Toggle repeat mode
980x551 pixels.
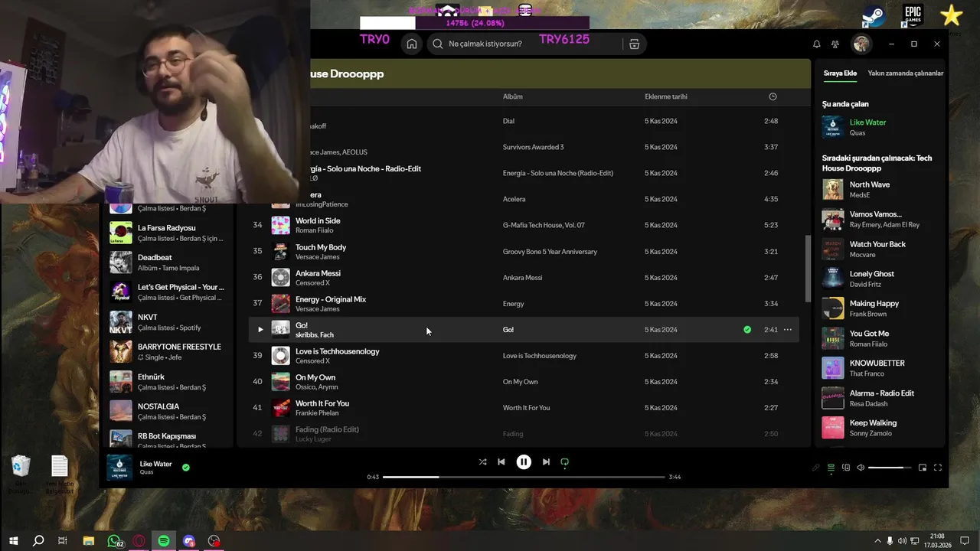point(565,462)
